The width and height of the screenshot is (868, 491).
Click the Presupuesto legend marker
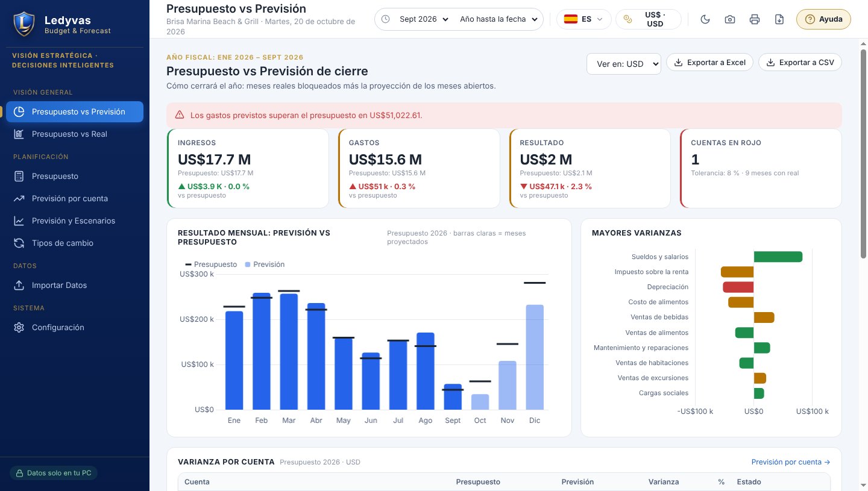tap(188, 264)
